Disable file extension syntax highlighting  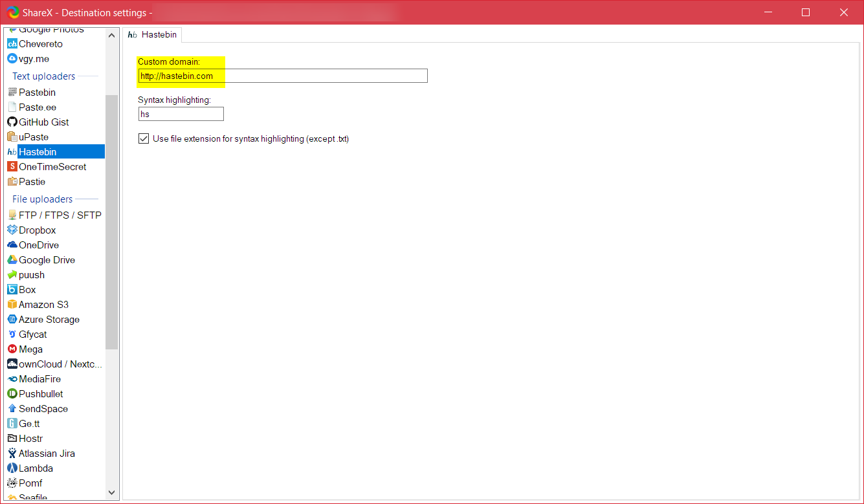tap(143, 138)
